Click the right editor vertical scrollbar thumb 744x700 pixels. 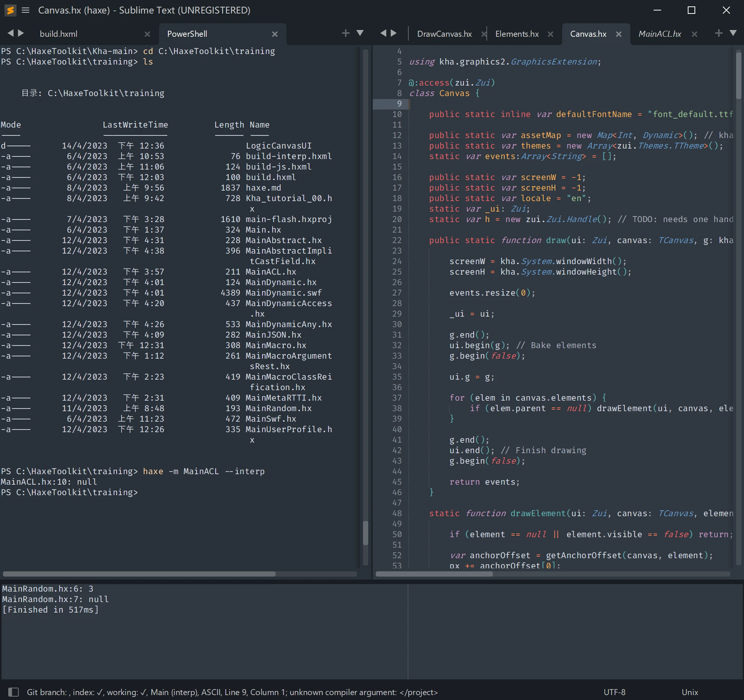pos(738,75)
